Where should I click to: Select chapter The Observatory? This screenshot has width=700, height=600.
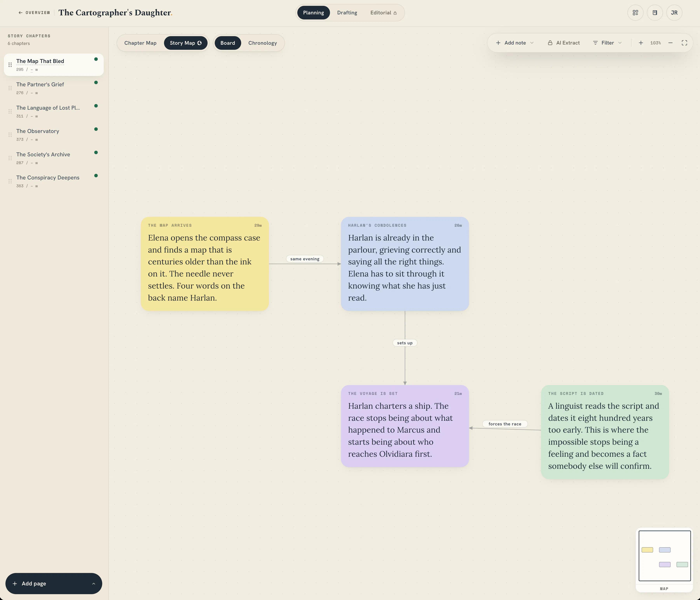(54, 135)
